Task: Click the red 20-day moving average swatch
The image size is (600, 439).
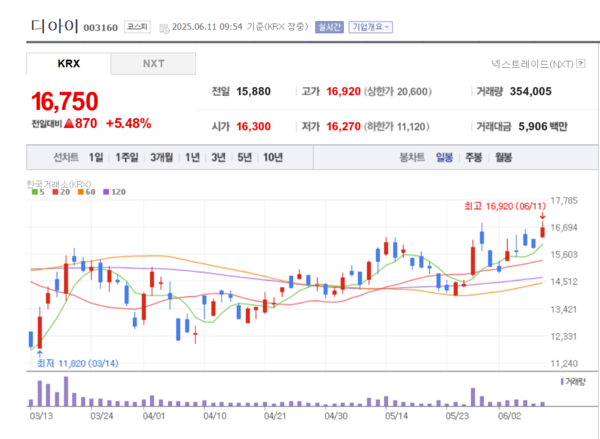Action: [55, 192]
